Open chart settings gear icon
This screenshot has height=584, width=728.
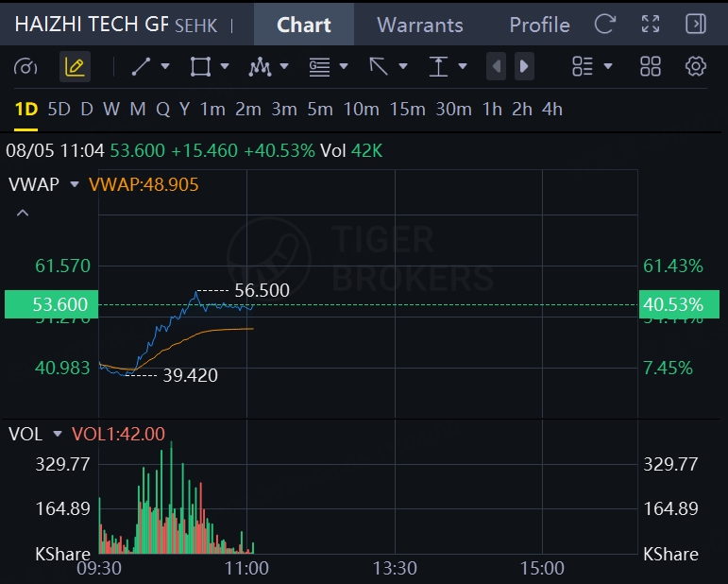[696, 66]
